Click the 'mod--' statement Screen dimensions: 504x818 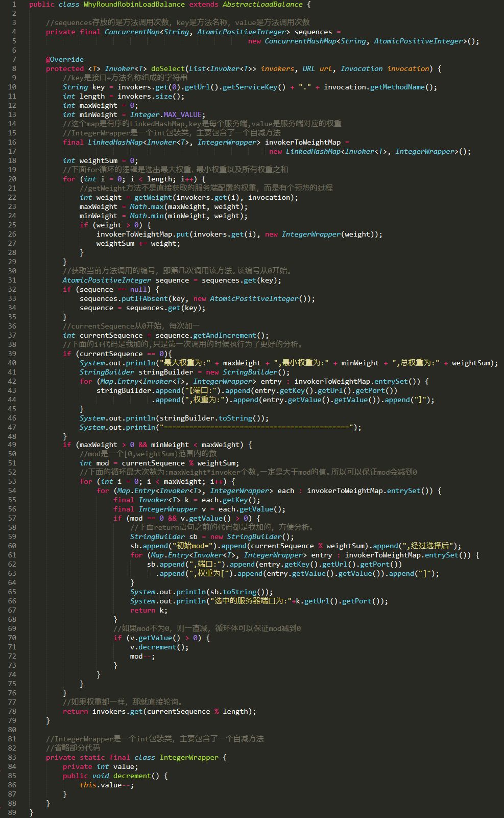pos(142,657)
